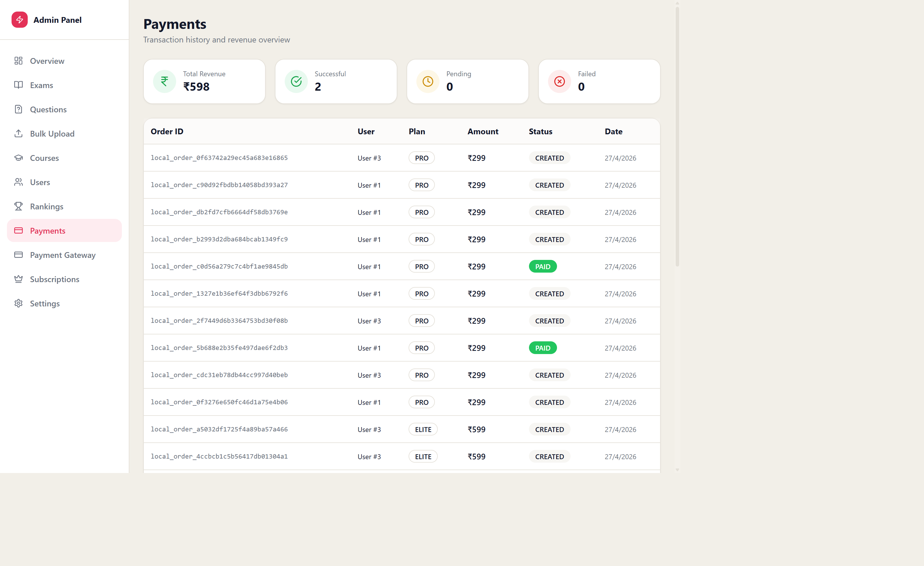Click order local_order_1327e1b36ef64f3dbb6792f6
The height and width of the screenshot is (566, 924).
(x=219, y=293)
